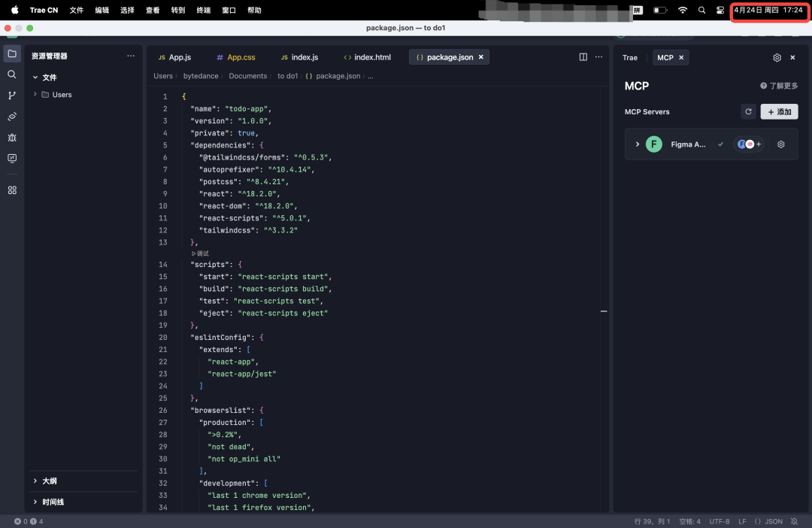Open the Extensions grid icon in sidebar
The width and height of the screenshot is (812, 528).
12,190
